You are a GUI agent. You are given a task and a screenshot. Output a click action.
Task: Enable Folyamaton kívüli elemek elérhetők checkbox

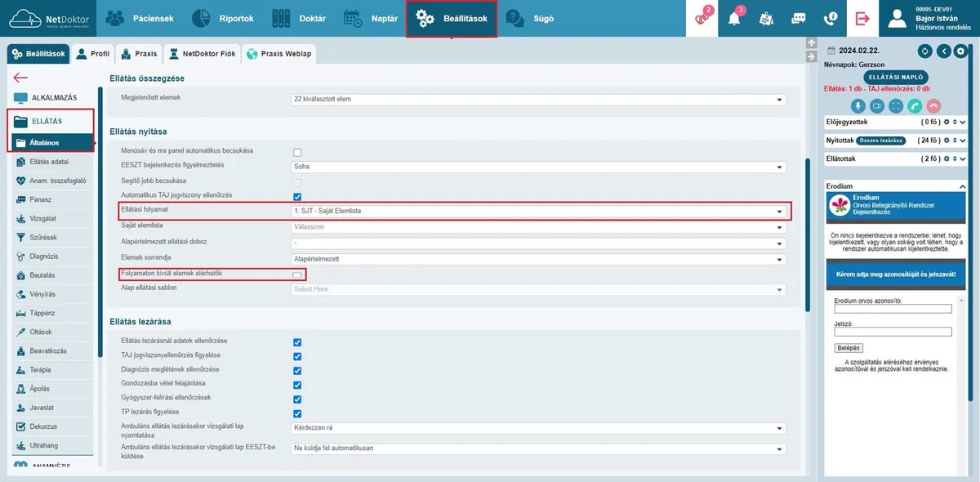click(x=297, y=275)
